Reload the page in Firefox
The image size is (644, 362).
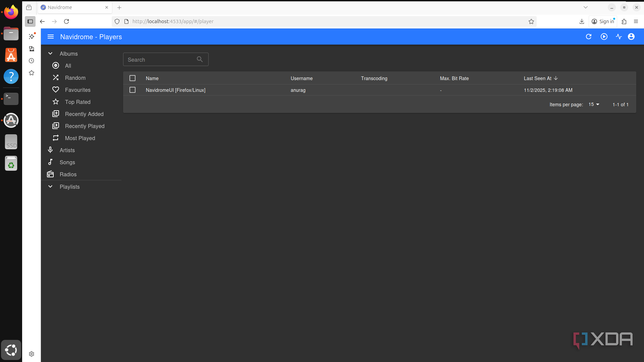pos(66,21)
